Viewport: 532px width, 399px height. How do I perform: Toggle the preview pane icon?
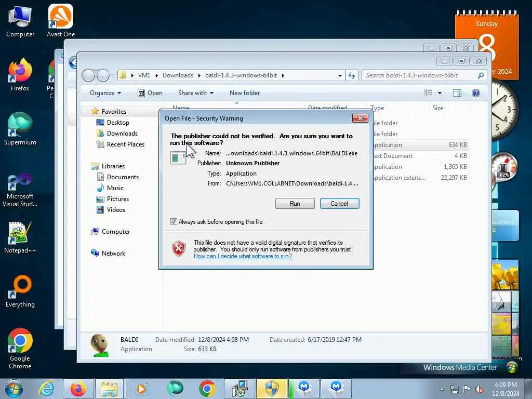(457, 93)
